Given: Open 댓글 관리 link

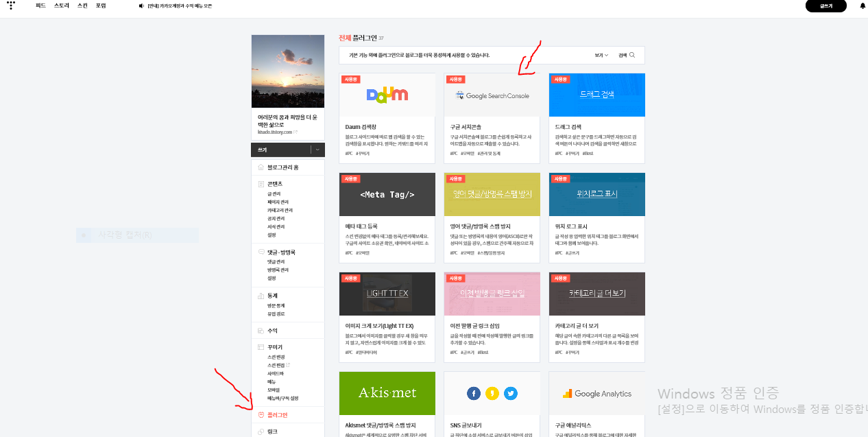Looking at the screenshot, I should pyautogui.click(x=276, y=262).
